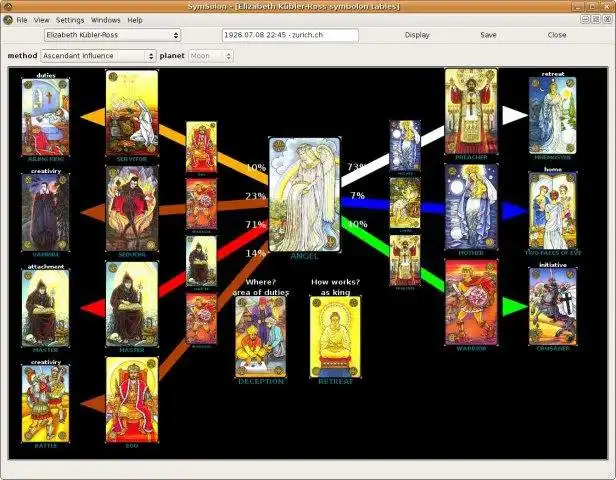
Task: Click the DECEPTION caption text
Action: tap(261, 381)
